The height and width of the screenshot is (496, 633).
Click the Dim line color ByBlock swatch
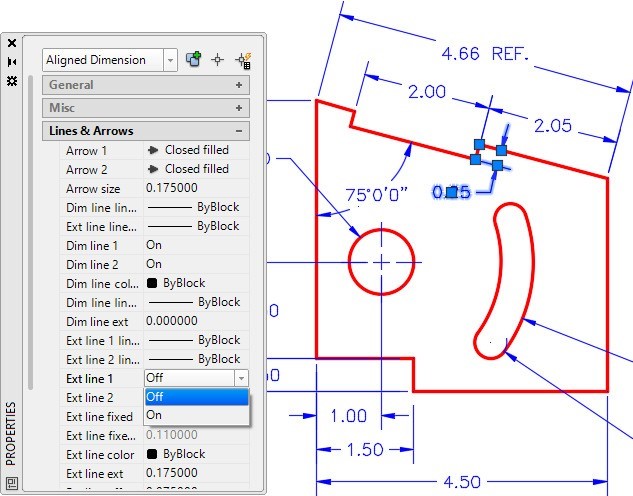pyautogui.click(x=153, y=283)
